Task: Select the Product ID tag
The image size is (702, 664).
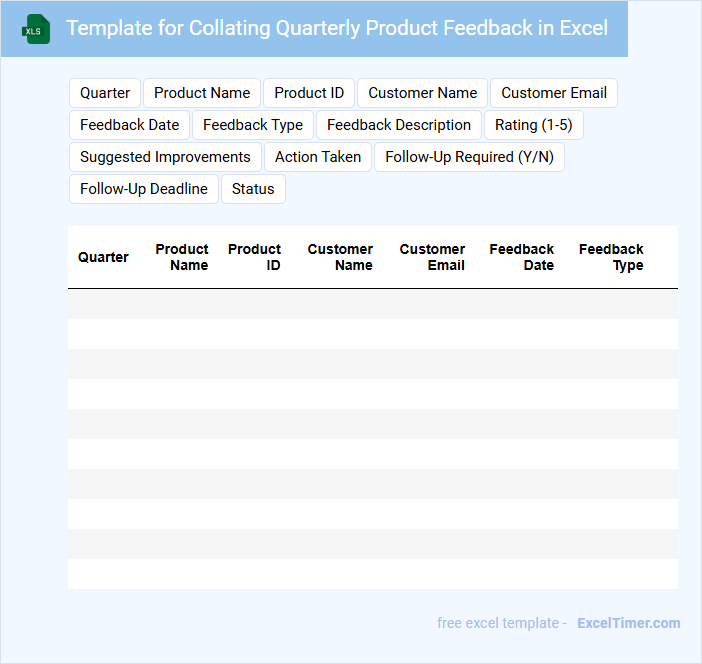Action: click(x=309, y=93)
